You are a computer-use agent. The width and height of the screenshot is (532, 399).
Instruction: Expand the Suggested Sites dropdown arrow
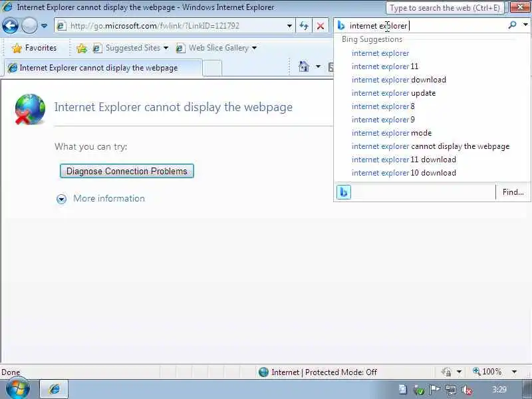pos(166,48)
